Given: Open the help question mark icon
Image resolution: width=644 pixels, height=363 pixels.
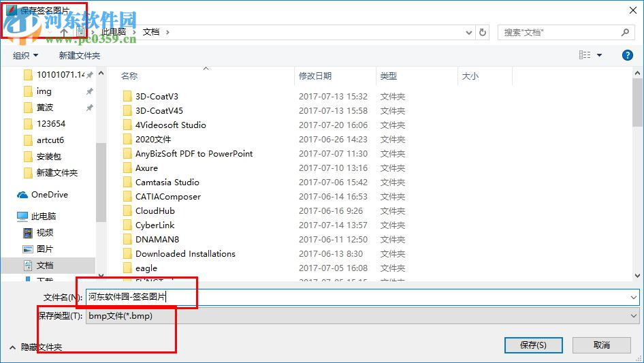Looking at the screenshot, I should 627,55.
